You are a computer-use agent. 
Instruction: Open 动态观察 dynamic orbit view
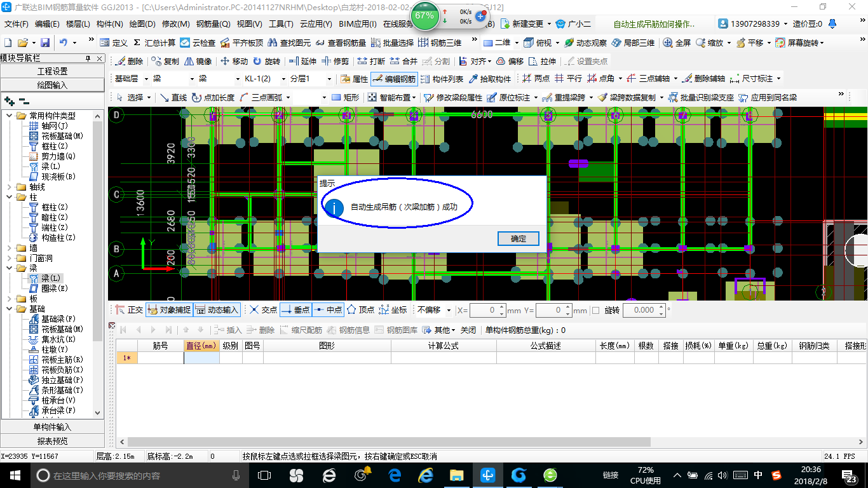[585, 43]
